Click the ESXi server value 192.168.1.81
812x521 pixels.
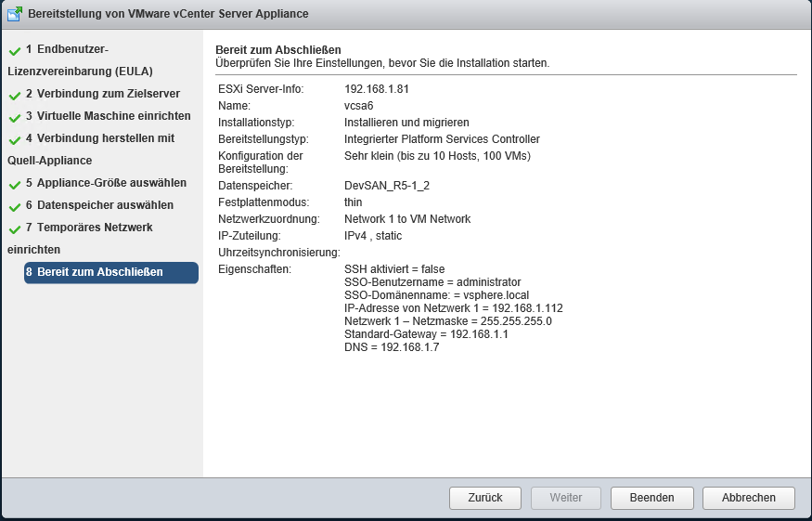pos(377,89)
